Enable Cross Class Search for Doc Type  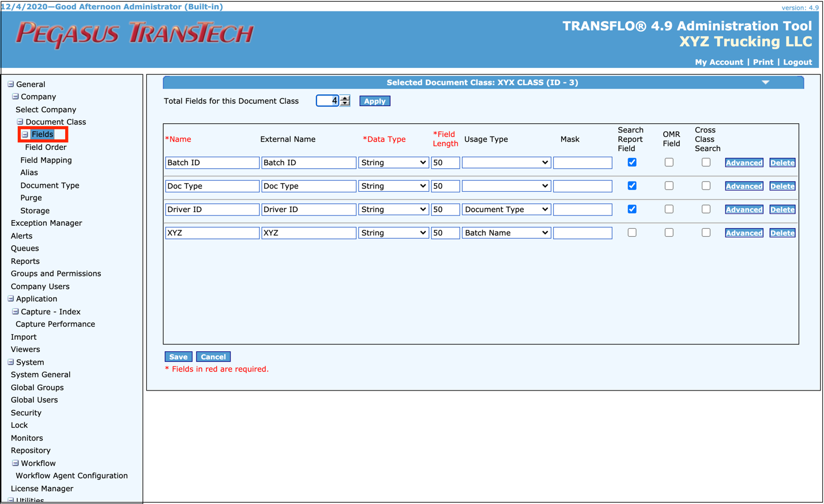click(x=706, y=185)
